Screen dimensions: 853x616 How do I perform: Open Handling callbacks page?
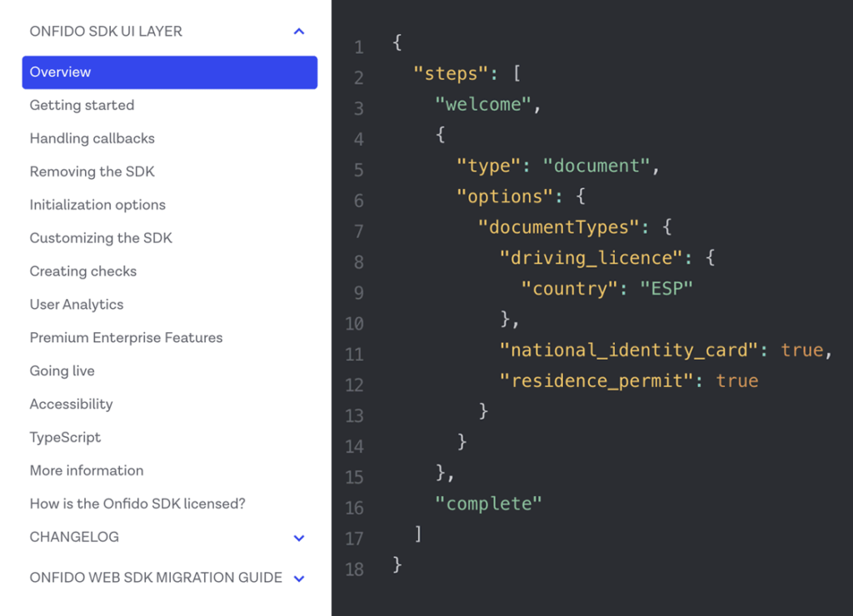click(92, 138)
